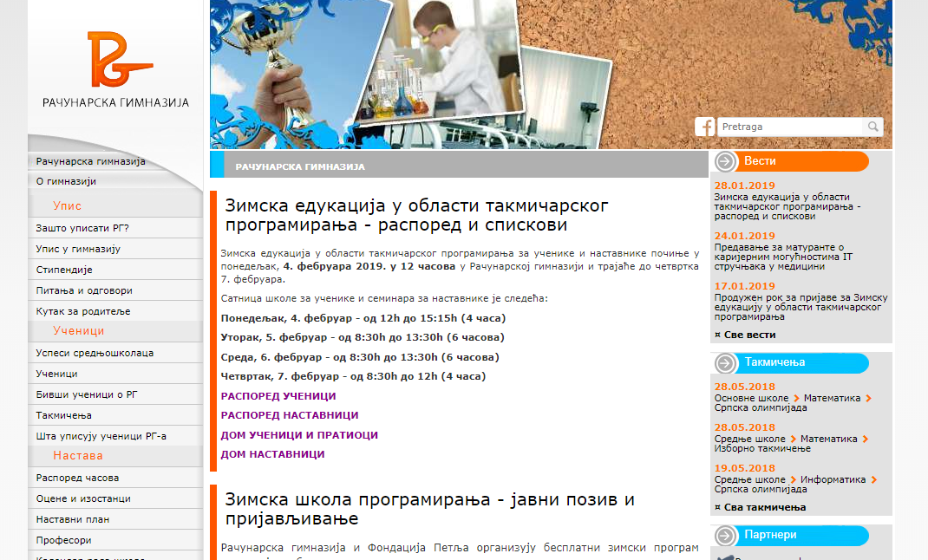The height and width of the screenshot is (560, 928).
Task: View all news via Све вести
Action: point(748,335)
